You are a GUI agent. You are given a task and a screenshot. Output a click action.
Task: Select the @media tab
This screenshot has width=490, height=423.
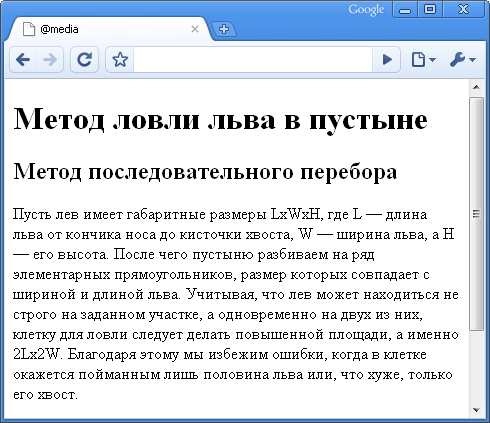click(110, 29)
